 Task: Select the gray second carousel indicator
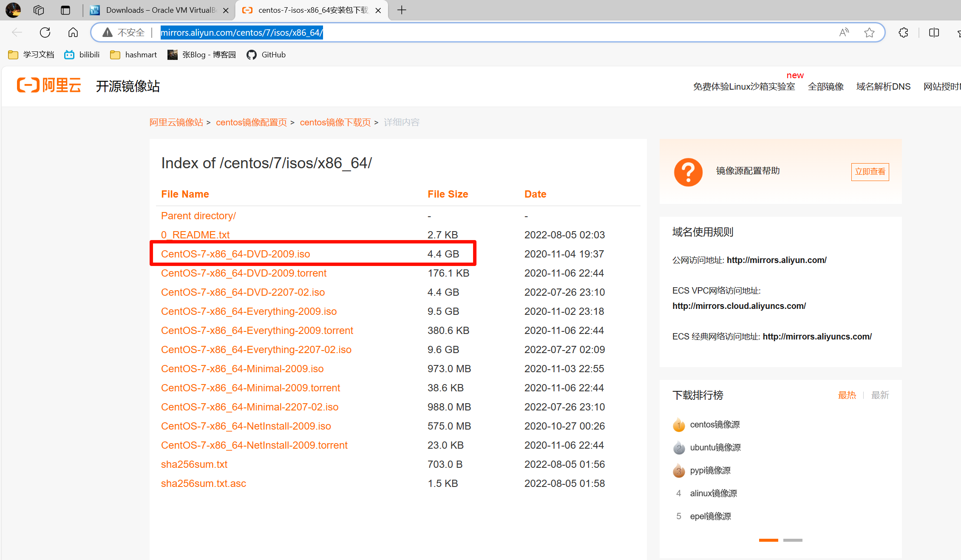793,540
